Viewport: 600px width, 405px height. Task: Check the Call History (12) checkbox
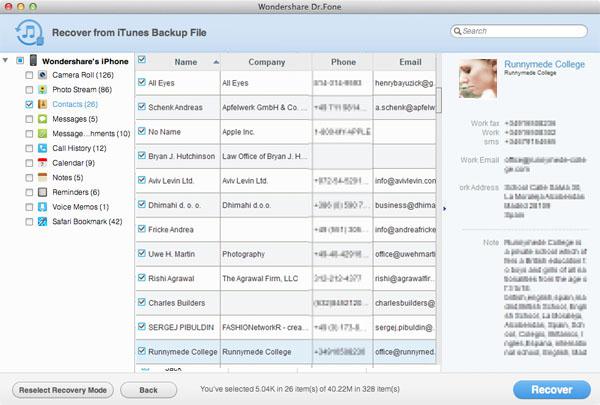click(x=29, y=148)
